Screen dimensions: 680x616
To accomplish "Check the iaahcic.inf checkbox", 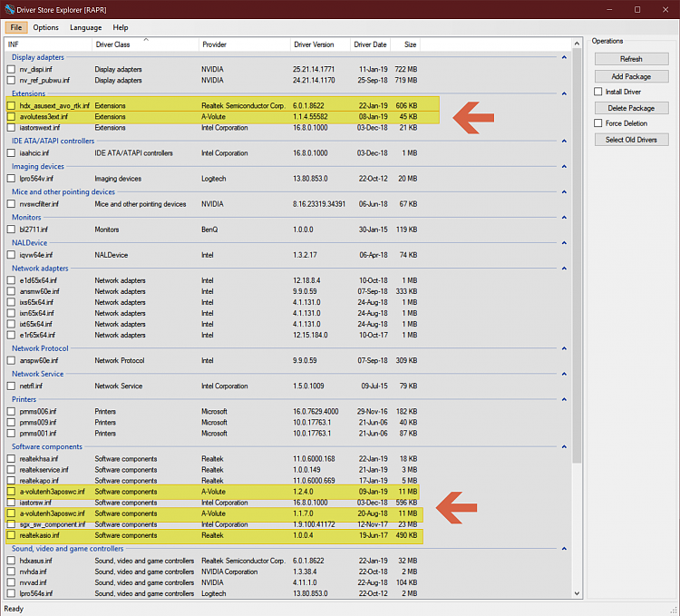I will [11, 153].
